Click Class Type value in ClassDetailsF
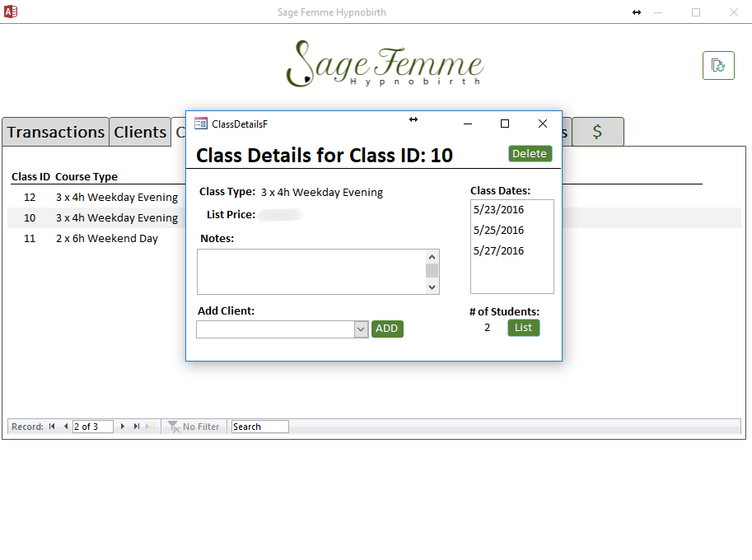The width and height of the screenshot is (752, 560). pyautogui.click(x=322, y=192)
